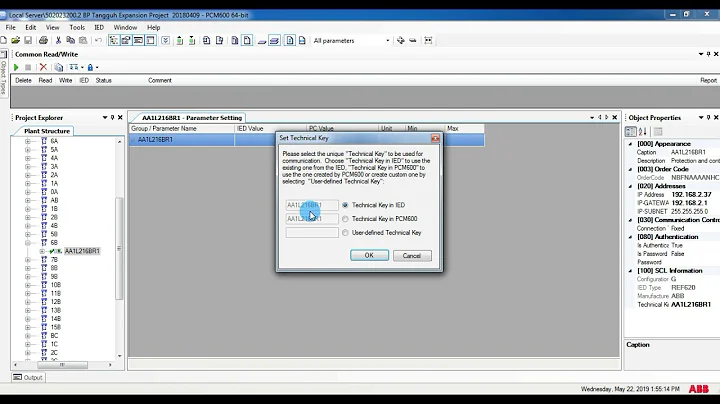Click the four-arrow navigation icon

point(400,40)
